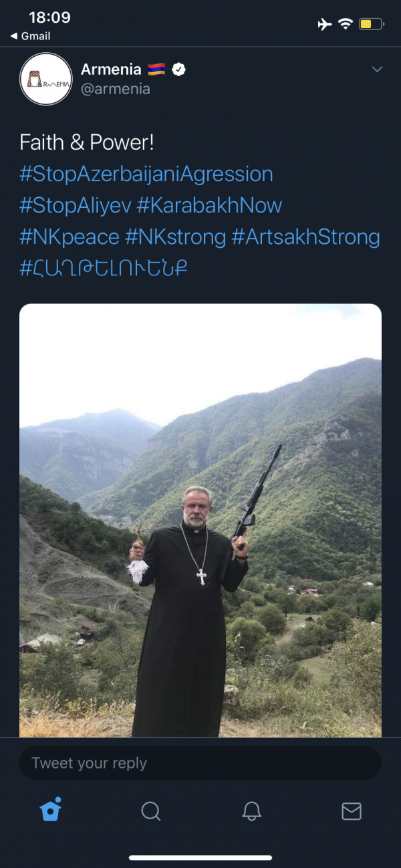The height and width of the screenshot is (868, 401).
Task: Open the Search magnifier tab
Action: click(151, 811)
